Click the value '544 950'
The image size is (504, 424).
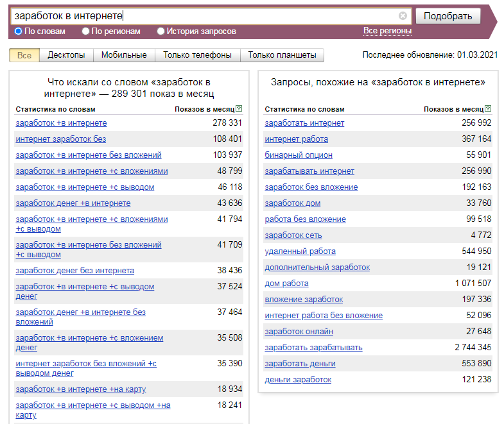coord(476,251)
